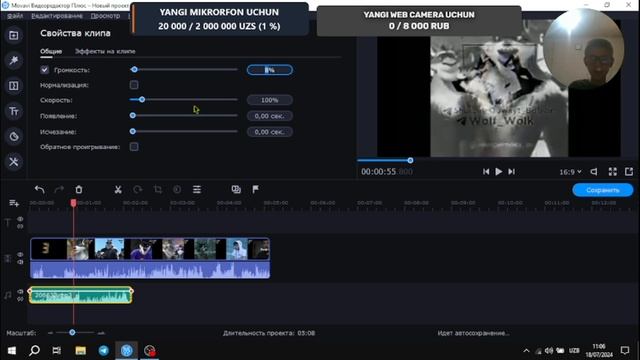Redo the last undone action
Viewport: 640px width, 360px height.
[x=59, y=189]
